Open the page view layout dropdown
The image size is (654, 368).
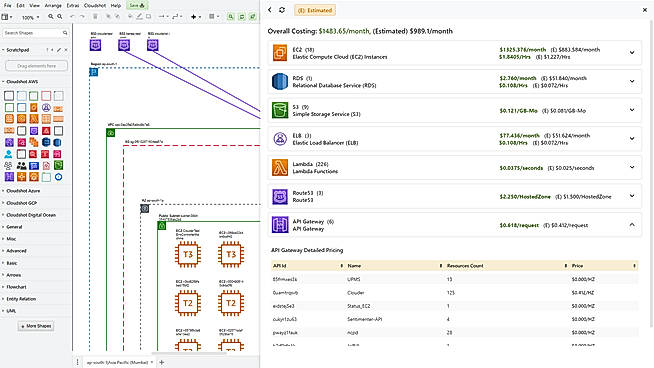click(x=7, y=17)
